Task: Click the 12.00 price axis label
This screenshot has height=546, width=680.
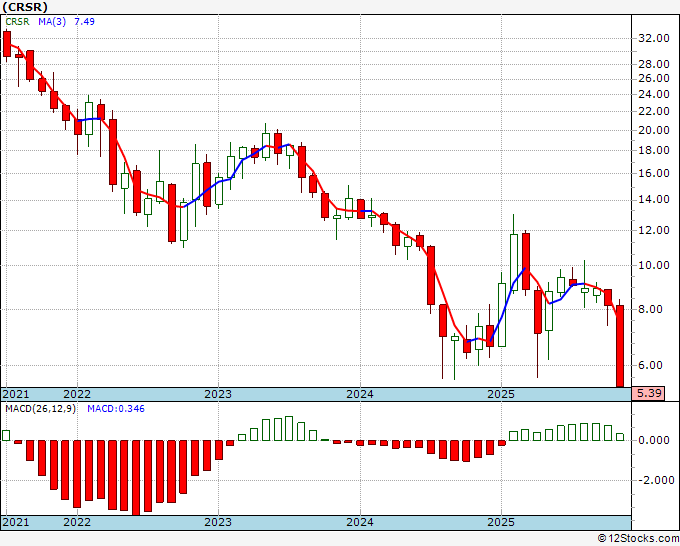Action: pos(654,230)
